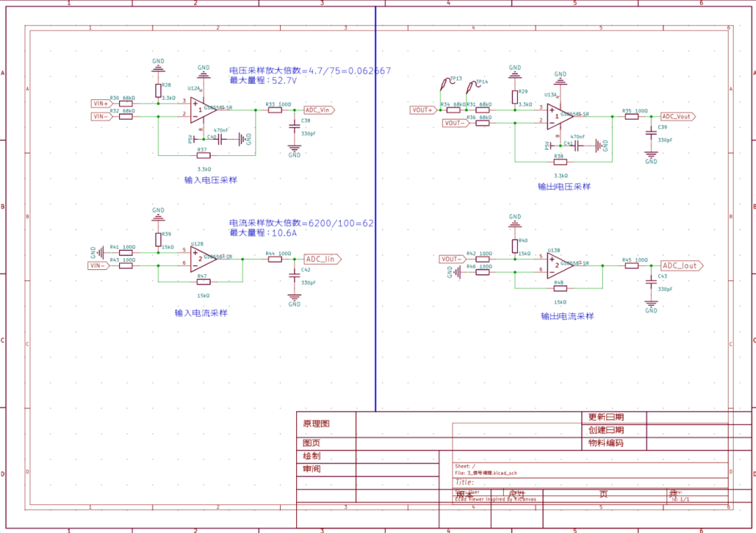Click the File name line

(486, 474)
